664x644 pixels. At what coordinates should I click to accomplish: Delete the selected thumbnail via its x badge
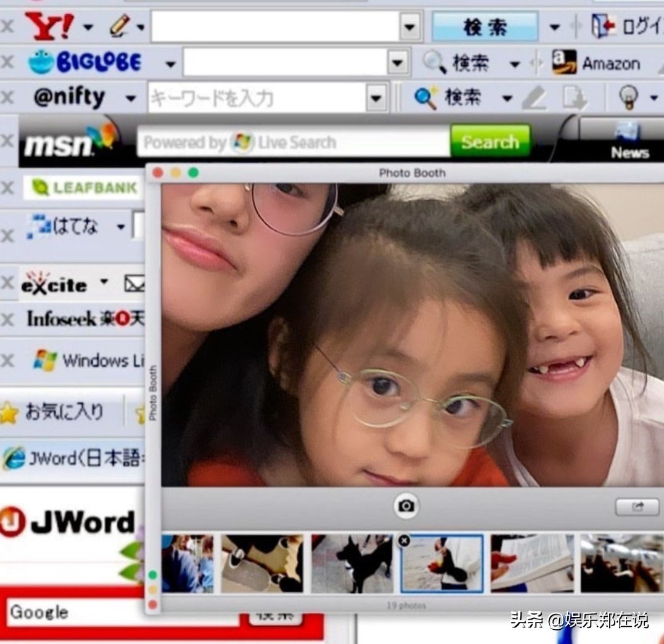click(404, 540)
